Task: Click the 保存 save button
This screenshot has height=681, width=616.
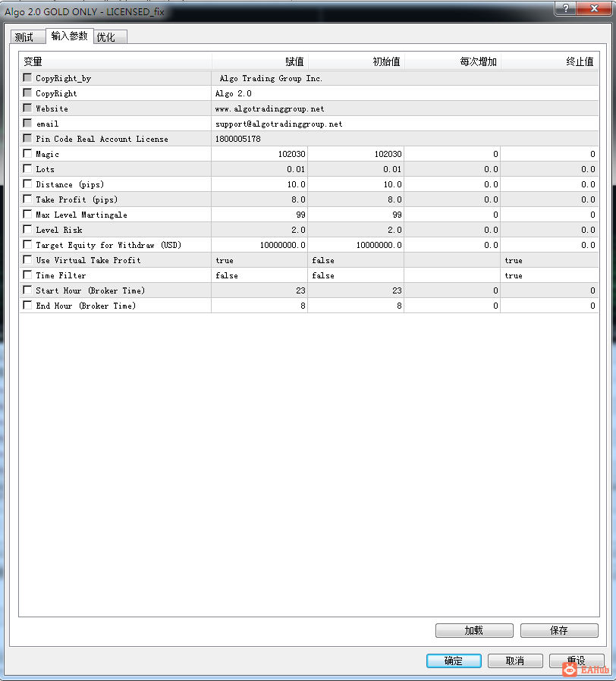Action: pos(559,630)
